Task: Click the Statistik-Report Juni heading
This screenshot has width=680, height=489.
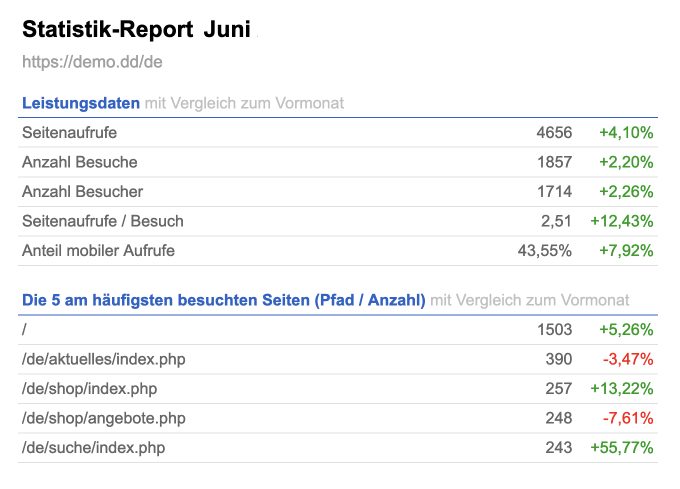Action: pos(136,30)
